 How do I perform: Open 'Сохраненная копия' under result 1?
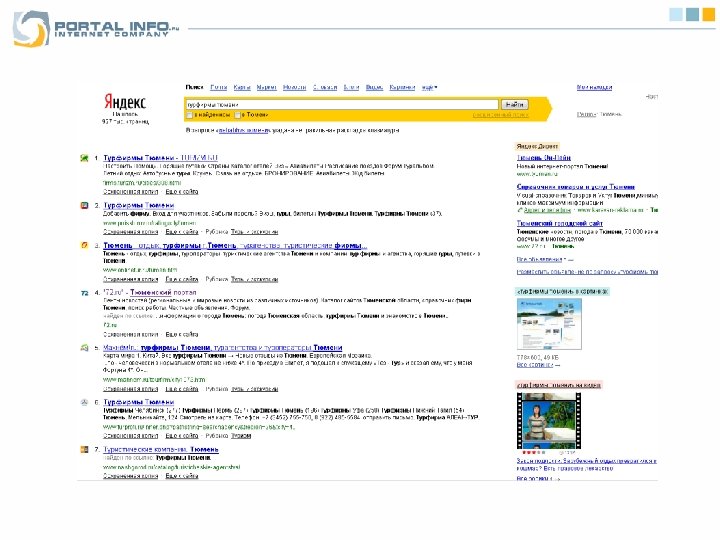(130, 192)
